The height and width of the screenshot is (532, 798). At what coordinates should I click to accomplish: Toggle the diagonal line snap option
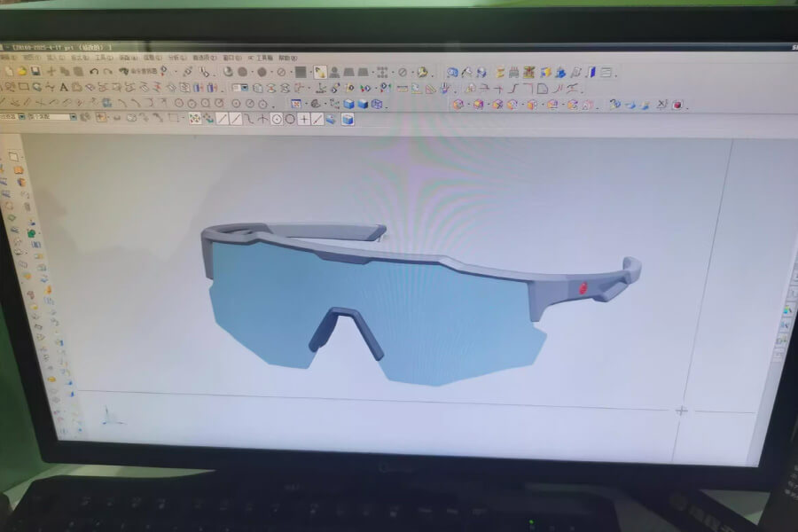click(x=223, y=118)
